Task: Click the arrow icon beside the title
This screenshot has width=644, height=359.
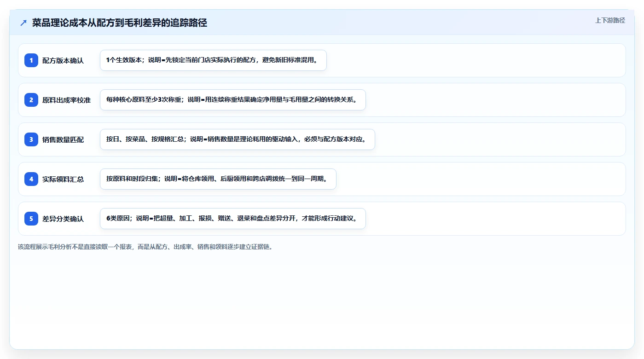Action: [23, 23]
